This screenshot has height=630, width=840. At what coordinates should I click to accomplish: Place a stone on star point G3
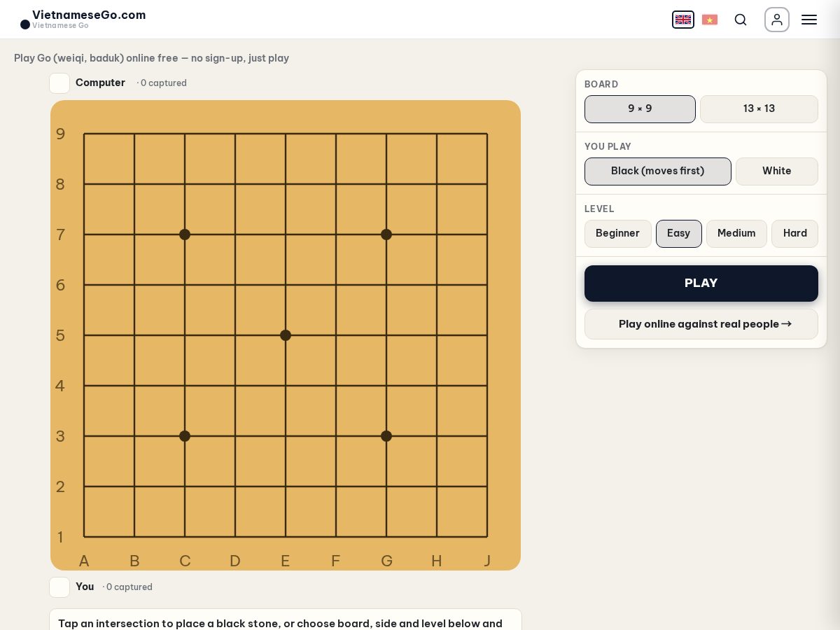click(x=386, y=436)
